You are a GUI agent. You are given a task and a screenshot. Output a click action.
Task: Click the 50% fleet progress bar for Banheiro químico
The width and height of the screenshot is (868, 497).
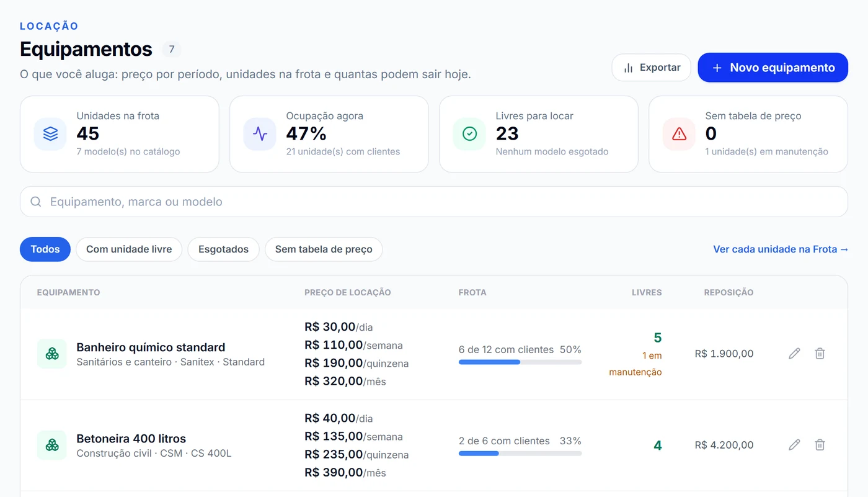[x=520, y=362]
